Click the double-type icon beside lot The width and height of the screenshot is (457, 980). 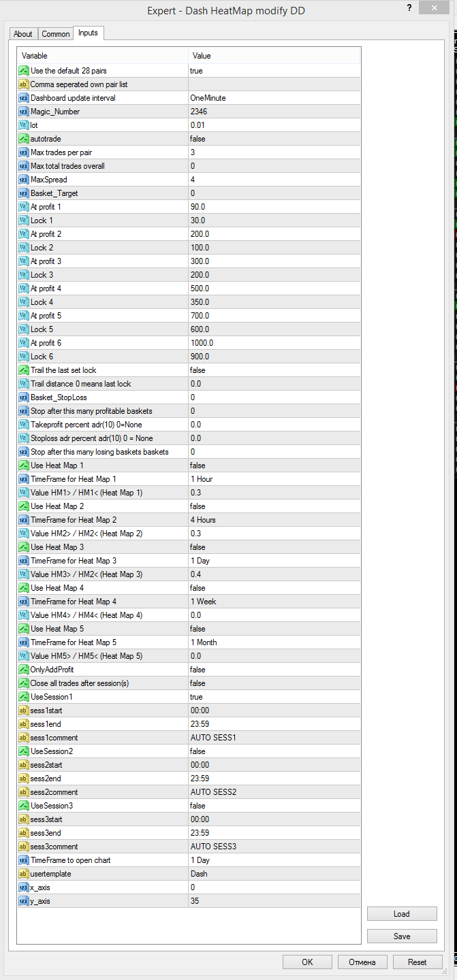24,125
